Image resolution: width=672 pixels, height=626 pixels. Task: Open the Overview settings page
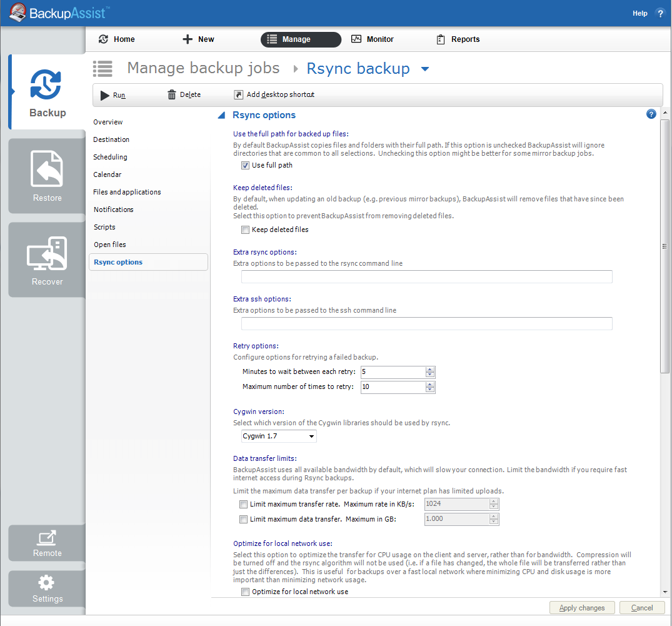(108, 122)
